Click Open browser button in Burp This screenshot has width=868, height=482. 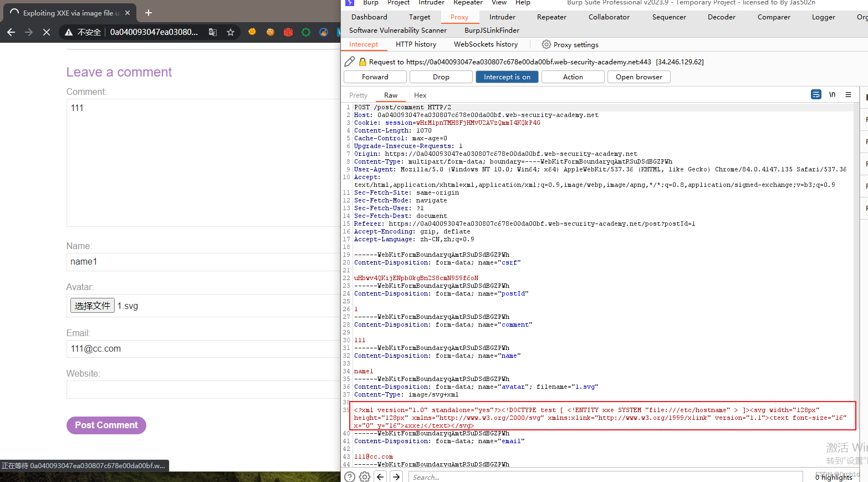tap(639, 77)
